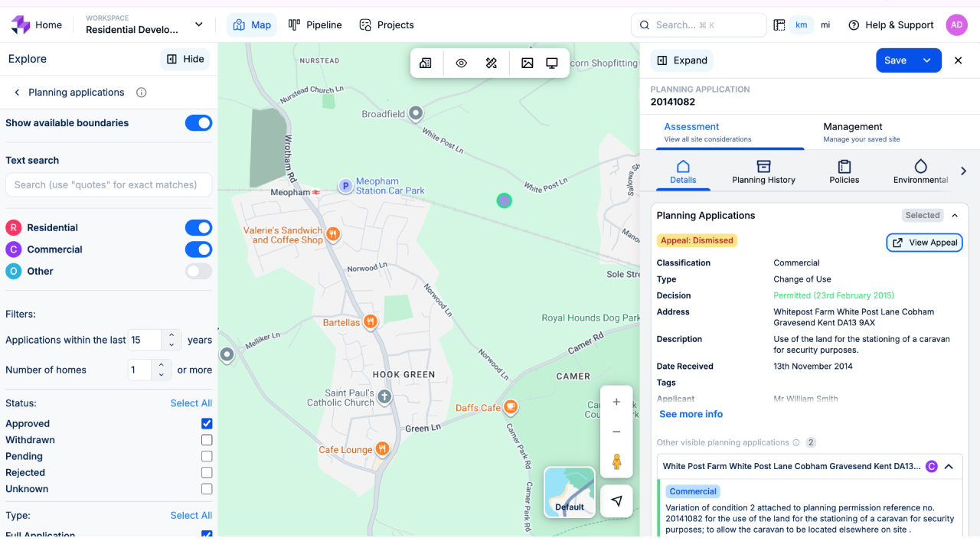Click the Expand panel button

coord(681,60)
